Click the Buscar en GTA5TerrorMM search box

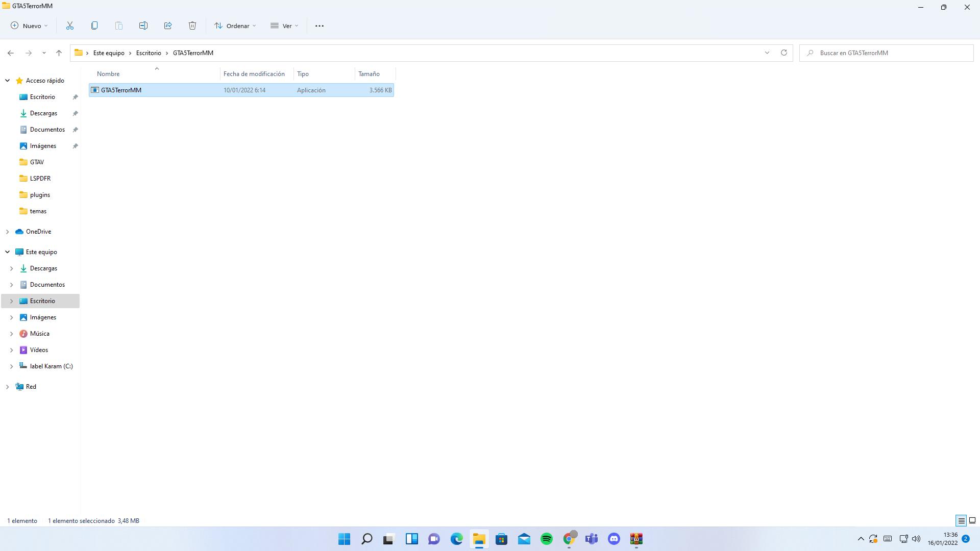pyautogui.click(x=888, y=53)
